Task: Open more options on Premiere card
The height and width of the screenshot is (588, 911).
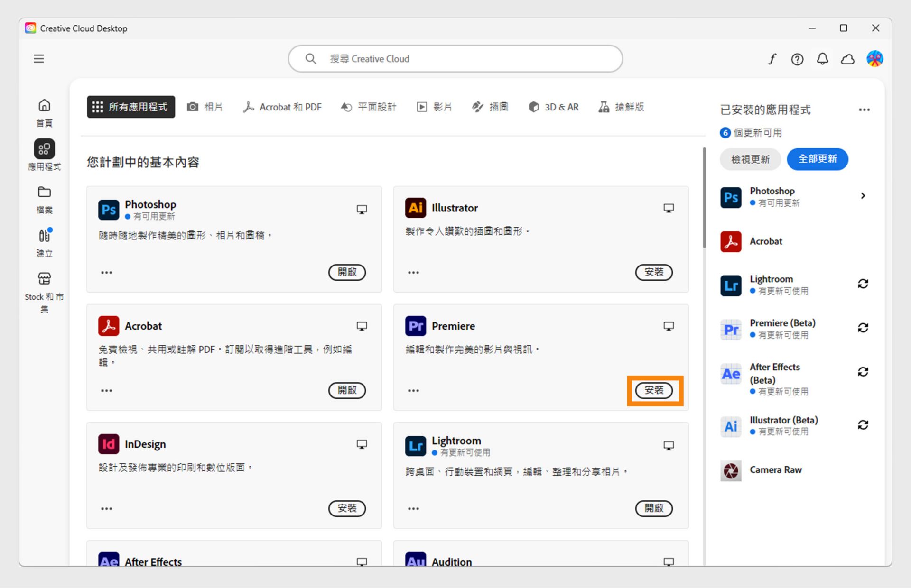Action: pyautogui.click(x=414, y=391)
